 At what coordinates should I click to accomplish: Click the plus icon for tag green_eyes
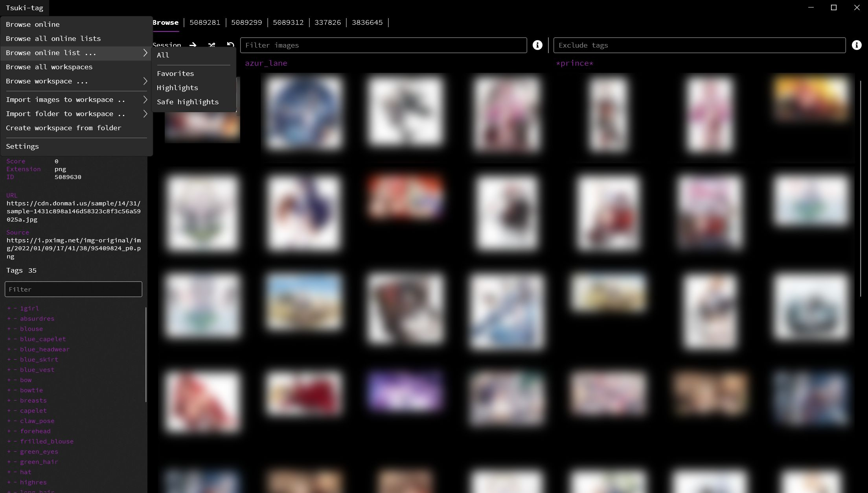coord(9,452)
